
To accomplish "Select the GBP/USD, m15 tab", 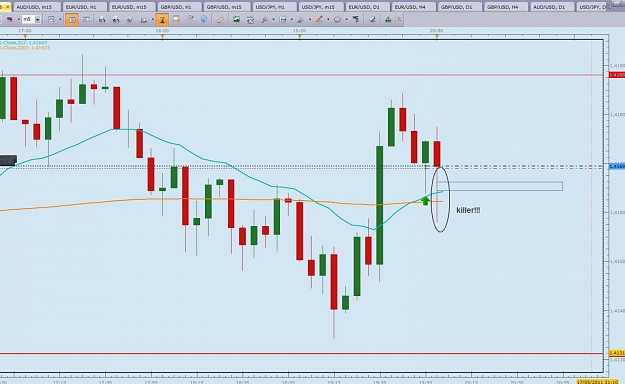I will [227, 7].
